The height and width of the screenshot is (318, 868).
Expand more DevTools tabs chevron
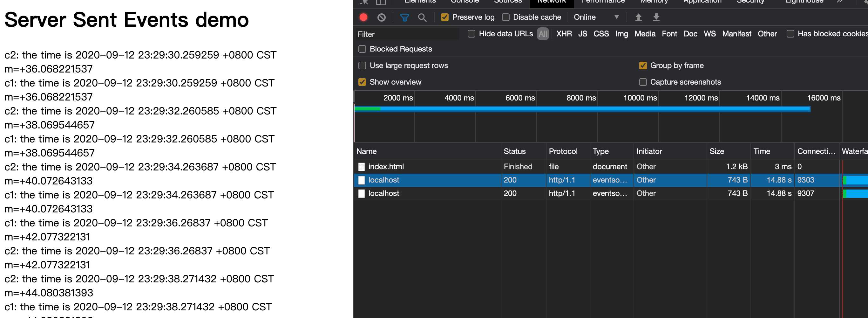point(839,2)
